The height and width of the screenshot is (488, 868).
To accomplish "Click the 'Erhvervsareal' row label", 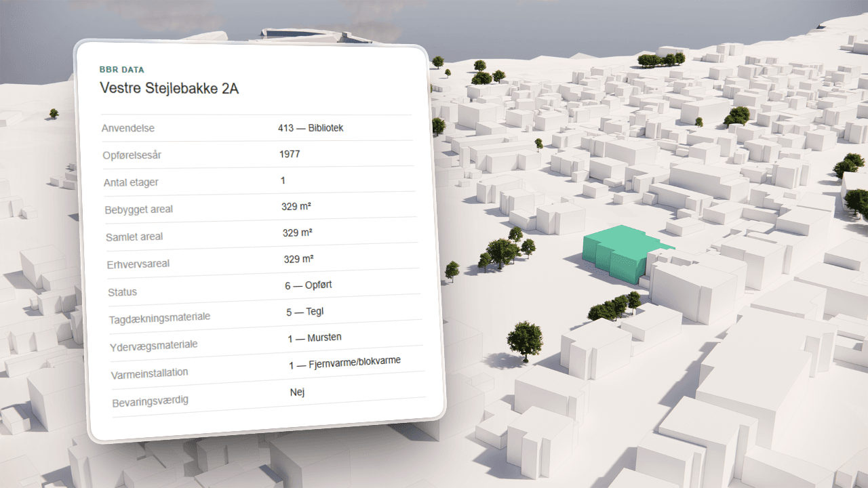I will tap(138, 264).
